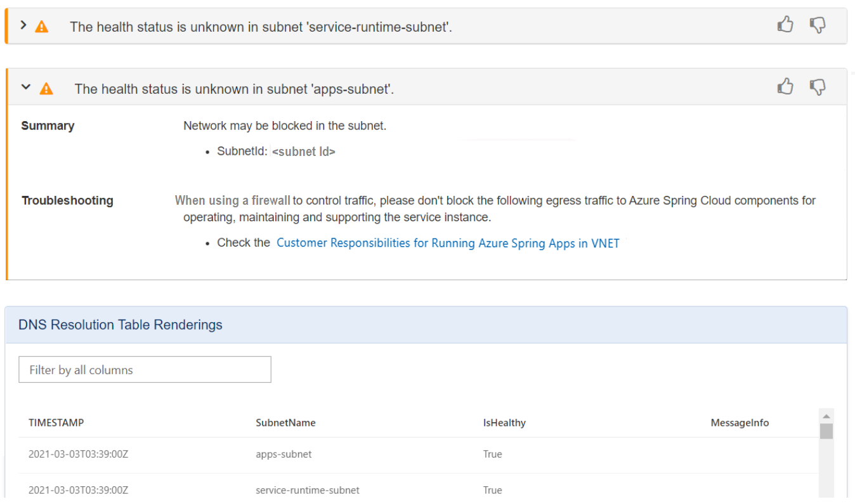The height and width of the screenshot is (504, 855).
Task: Thumbs up the service-runtime-subnet insight
Action: [785, 25]
